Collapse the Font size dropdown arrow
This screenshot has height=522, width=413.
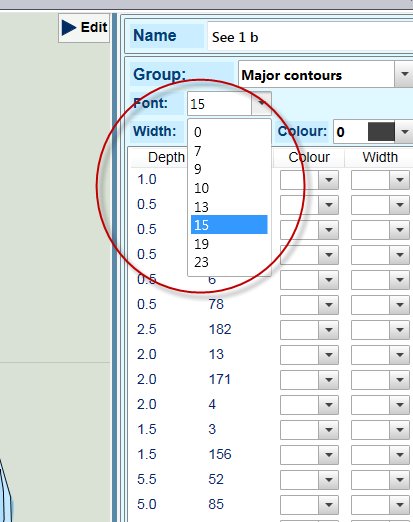coord(261,104)
